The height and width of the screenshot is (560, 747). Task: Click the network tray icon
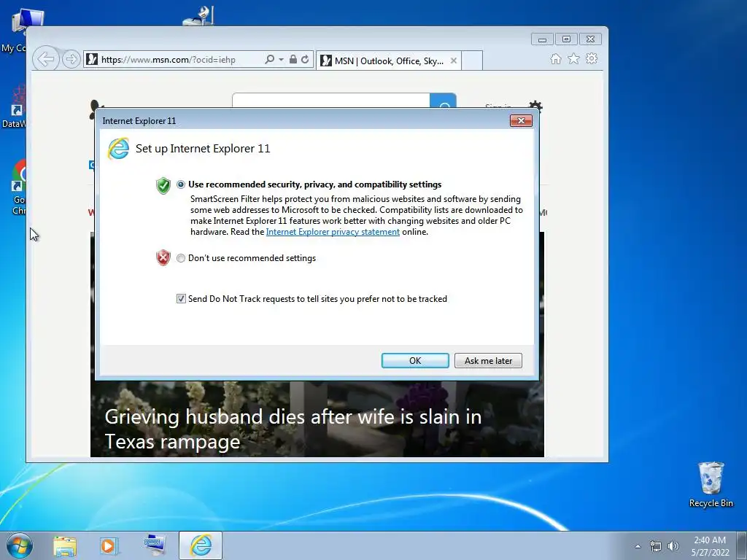pyautogui.click(x=656, y=546)
